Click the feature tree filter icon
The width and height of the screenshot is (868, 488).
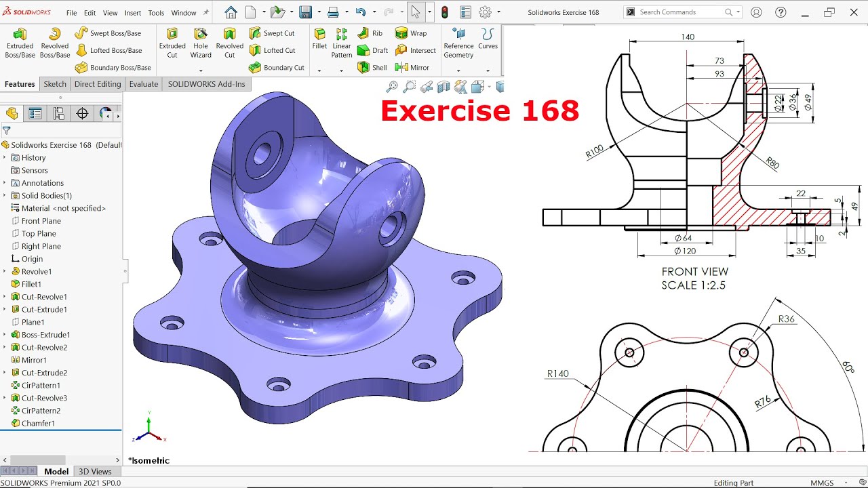point(7,131)
